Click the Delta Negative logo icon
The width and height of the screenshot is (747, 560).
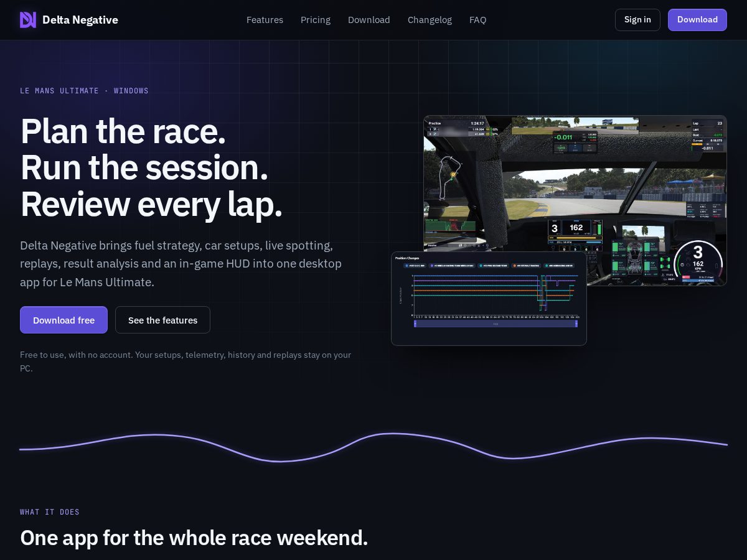tap(28, 20)
